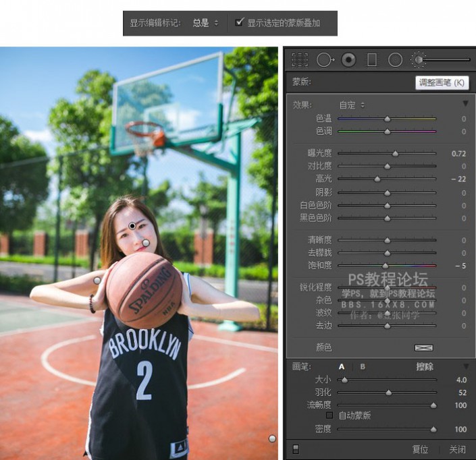This screenshot has height=460, width=476.
Task: Select the radial filter tool icon
Action: pyautogui.click(x=395, y=60)
